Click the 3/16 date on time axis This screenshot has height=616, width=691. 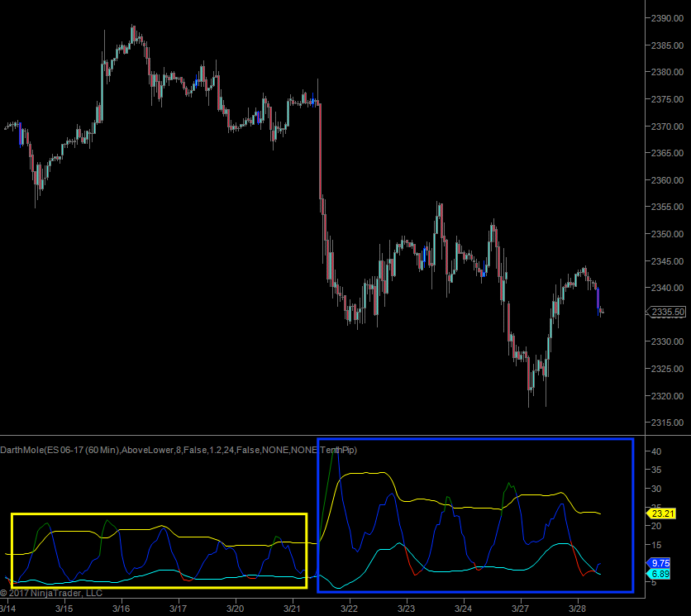point(121,608)
